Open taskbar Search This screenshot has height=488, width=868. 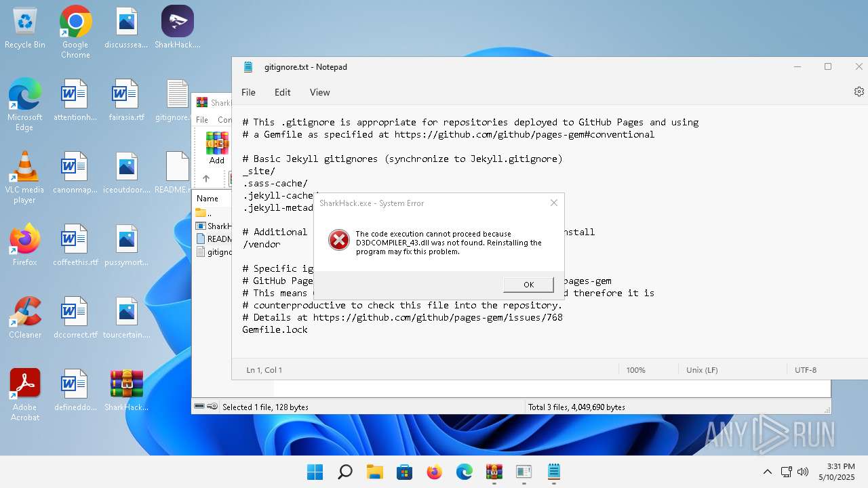345,472
